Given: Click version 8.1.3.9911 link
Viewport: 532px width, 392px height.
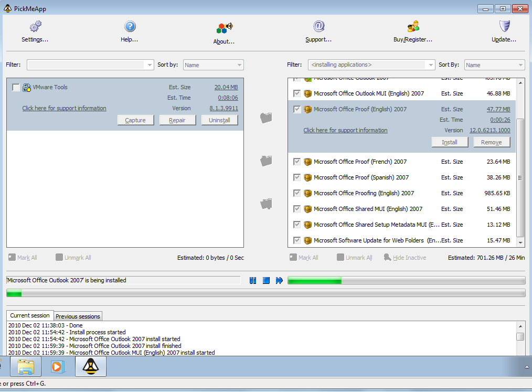Looking at the screenshot, I should pos(224,108).
